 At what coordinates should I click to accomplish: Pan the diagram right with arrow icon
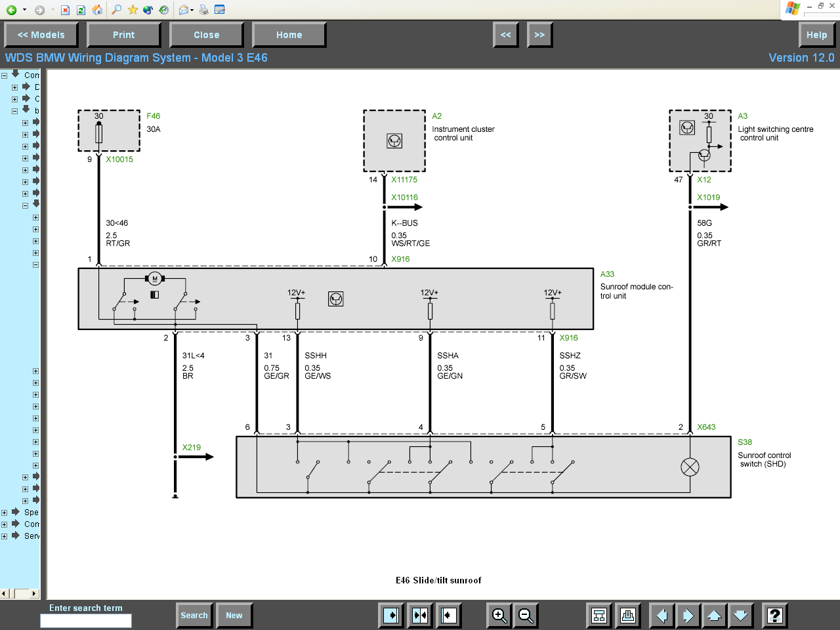point(688,616)
